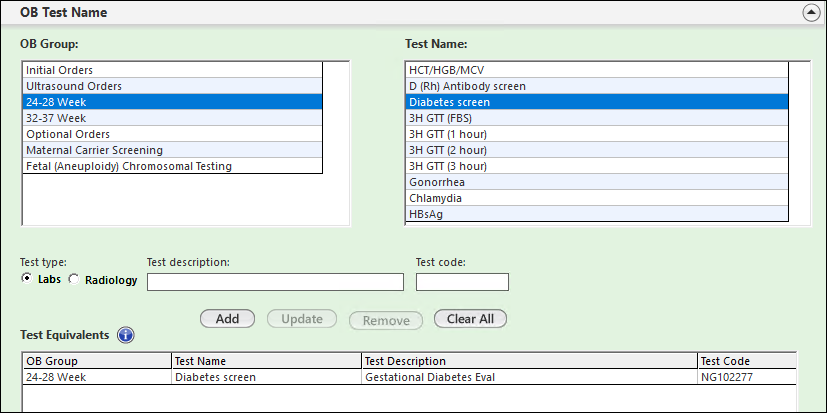This screenshot has width=827, height=413.
Task: Sort by Test Code column header
Action: click(747, 361)
